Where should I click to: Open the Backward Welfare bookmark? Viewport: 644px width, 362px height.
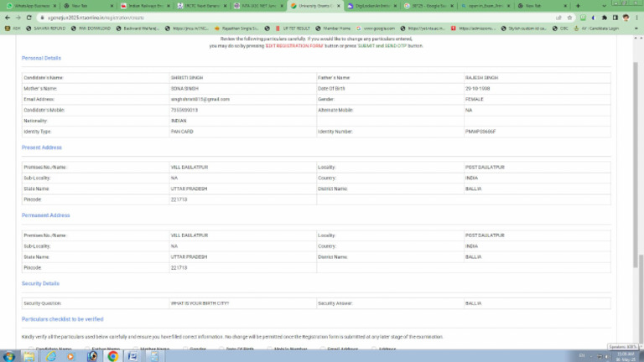point(138,28)
